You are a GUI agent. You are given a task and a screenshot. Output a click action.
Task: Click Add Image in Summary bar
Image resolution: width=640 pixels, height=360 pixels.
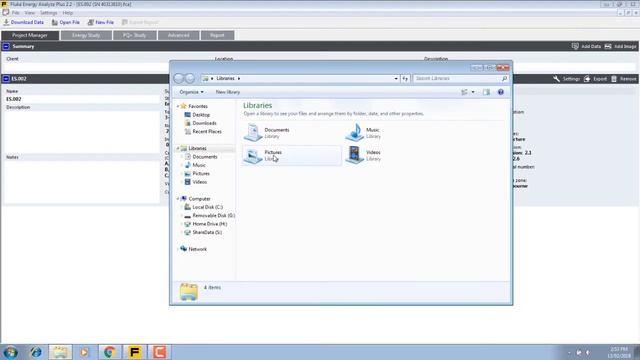point(620,47)
